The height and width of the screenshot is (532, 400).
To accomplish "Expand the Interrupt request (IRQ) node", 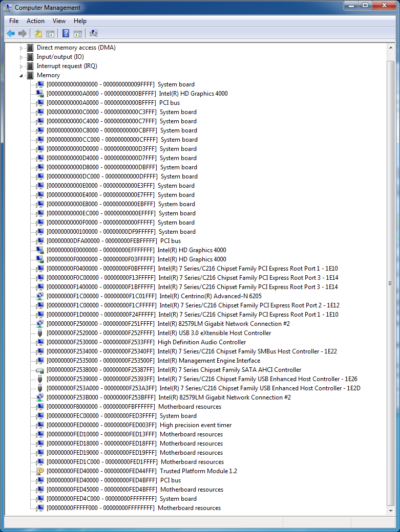I will coord(21,66).
